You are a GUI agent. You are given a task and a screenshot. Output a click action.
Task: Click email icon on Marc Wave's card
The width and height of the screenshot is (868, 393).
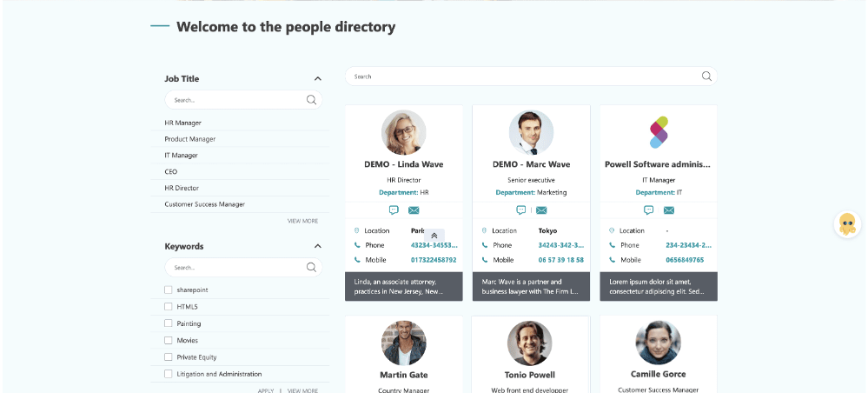541,210
